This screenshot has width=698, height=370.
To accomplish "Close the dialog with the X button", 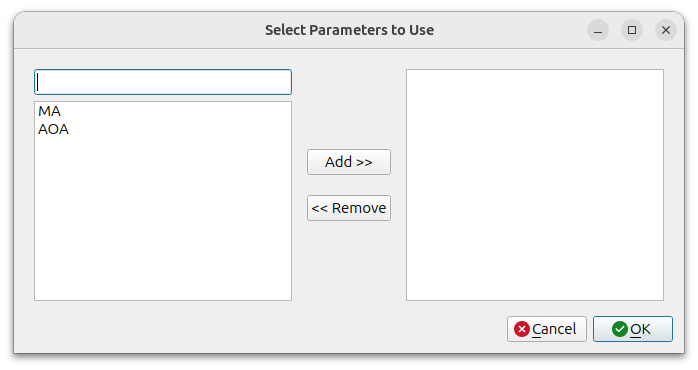I will pos(666,30).
